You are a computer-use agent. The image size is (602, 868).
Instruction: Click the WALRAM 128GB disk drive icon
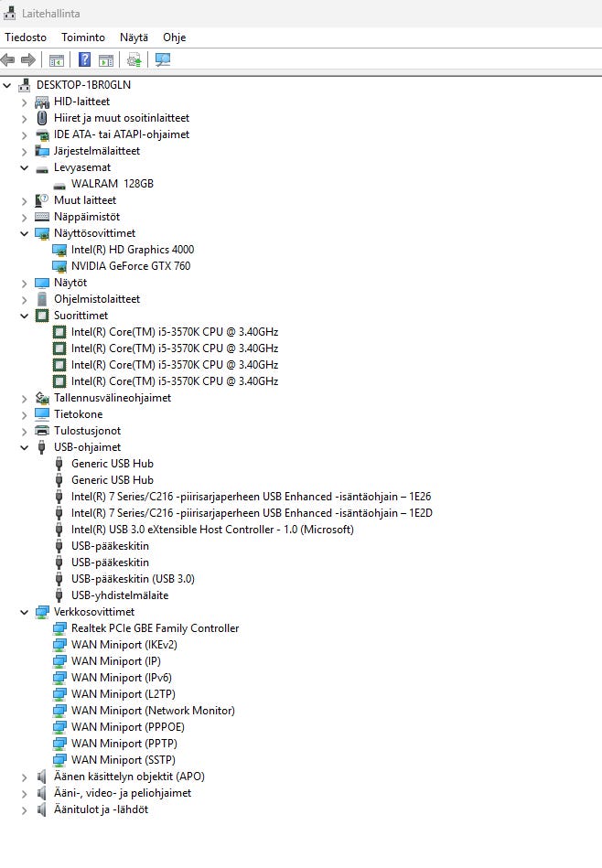(x=59, y=185)
